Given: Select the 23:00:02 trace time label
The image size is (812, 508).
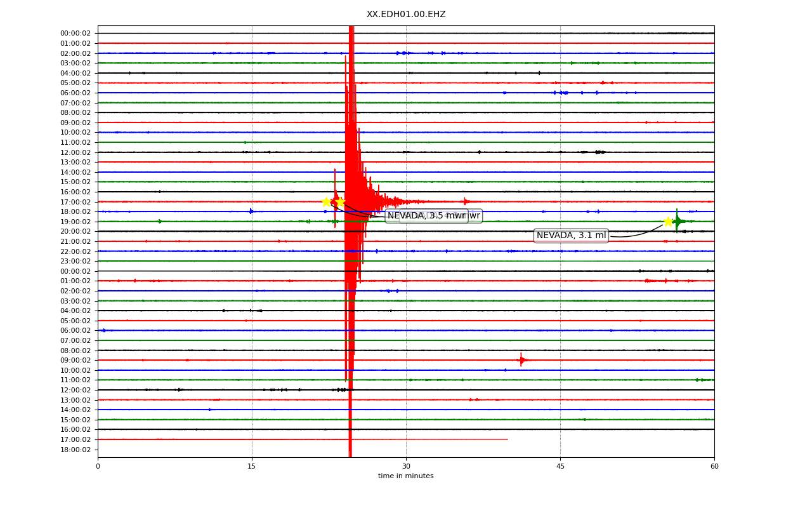Looking at the screenshot, I should (x=75, y=261).
